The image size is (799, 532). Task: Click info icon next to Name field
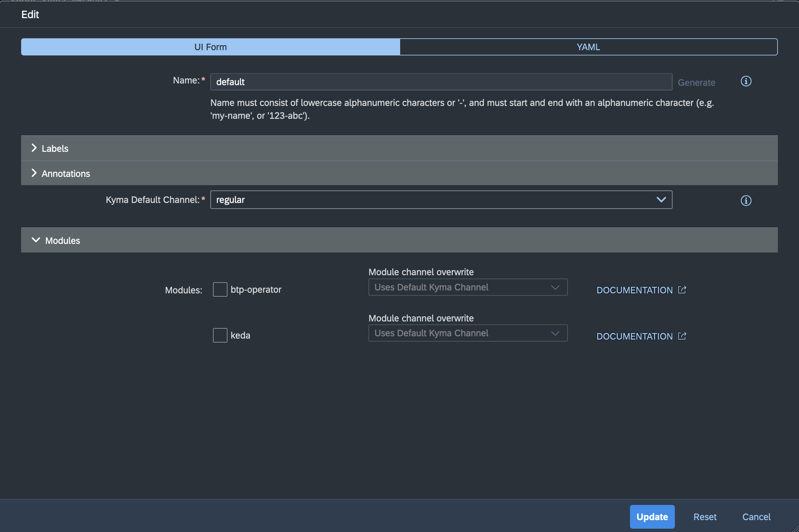tap(746, 82)
